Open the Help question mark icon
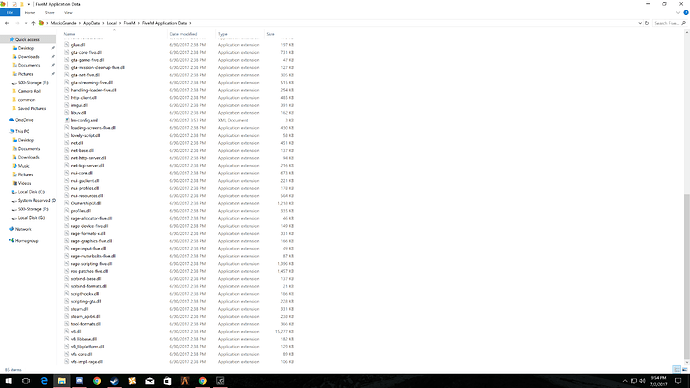Image resolution: width=690 pixels, height=388 pixels. point(686,13)
